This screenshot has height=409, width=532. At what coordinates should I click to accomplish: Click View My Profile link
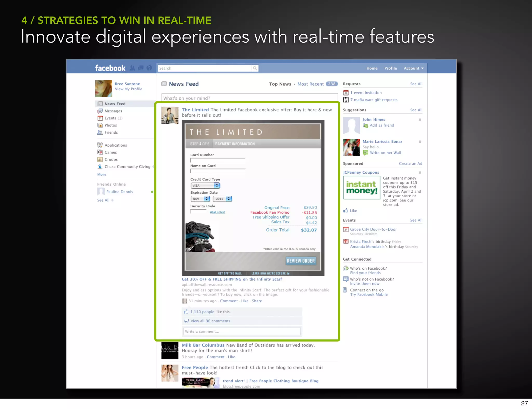click(129, 89)
